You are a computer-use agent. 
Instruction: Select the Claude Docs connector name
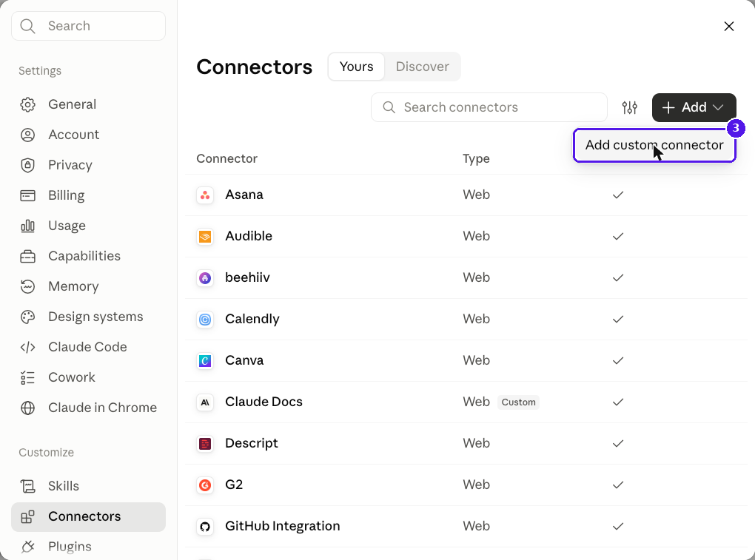(x=264, y=402)
